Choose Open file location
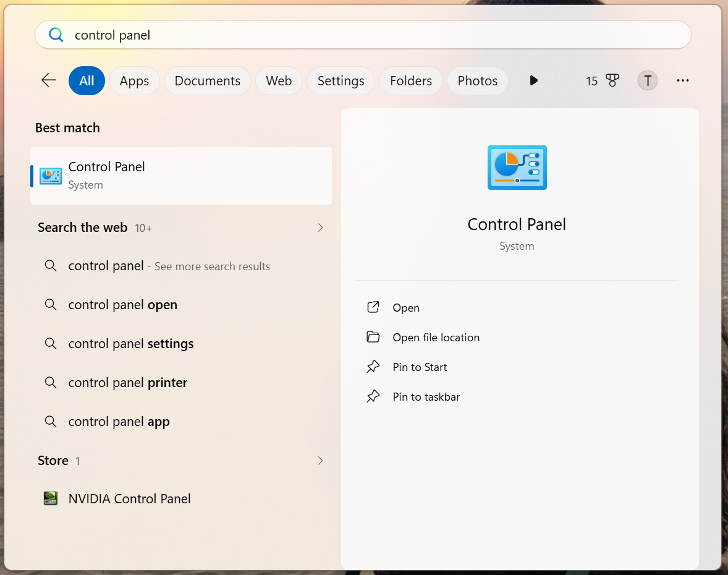 [436, 338]
